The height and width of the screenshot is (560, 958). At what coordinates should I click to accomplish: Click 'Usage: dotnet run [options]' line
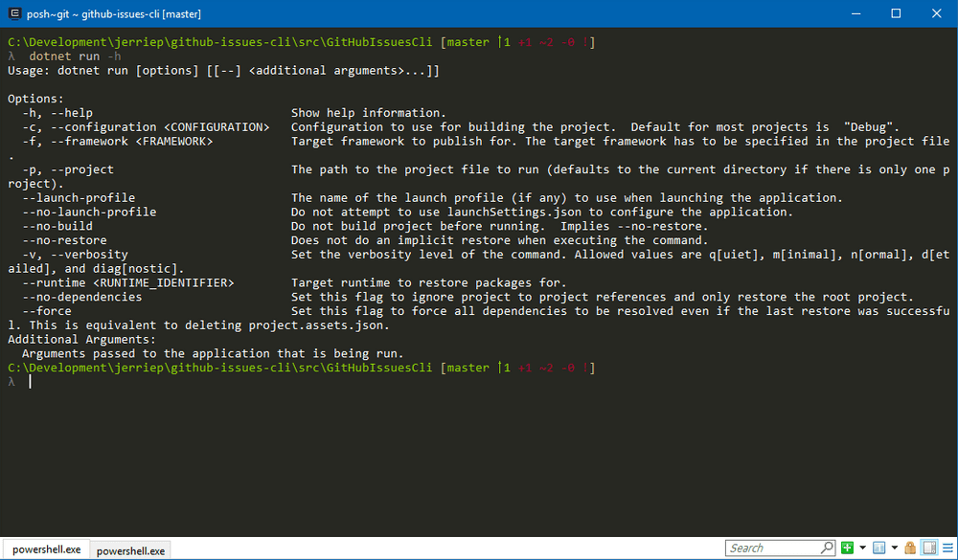pos(223,71)
